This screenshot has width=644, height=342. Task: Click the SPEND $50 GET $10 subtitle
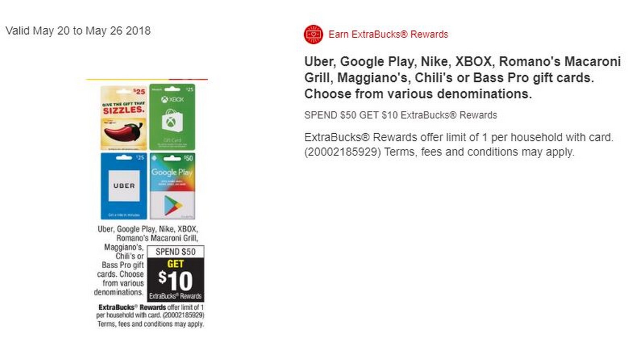[x=400, y=115]
